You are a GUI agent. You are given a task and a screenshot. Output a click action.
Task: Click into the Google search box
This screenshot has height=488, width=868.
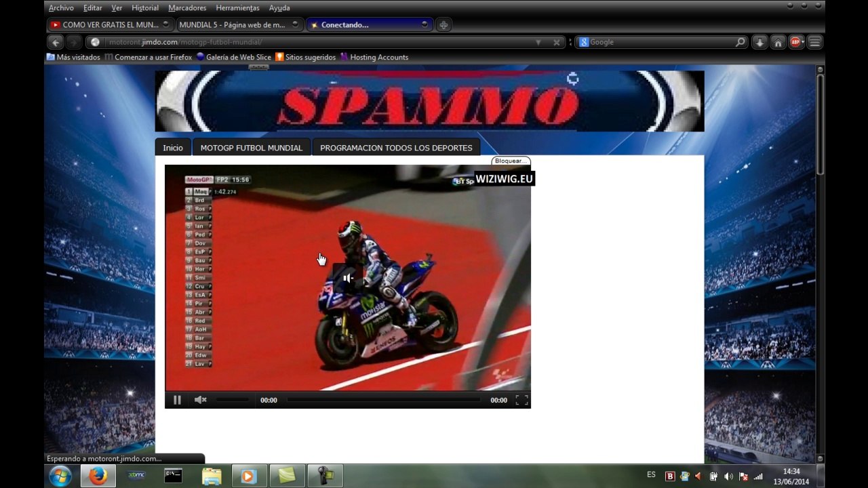pyautogui.click(x=661, y=42)
